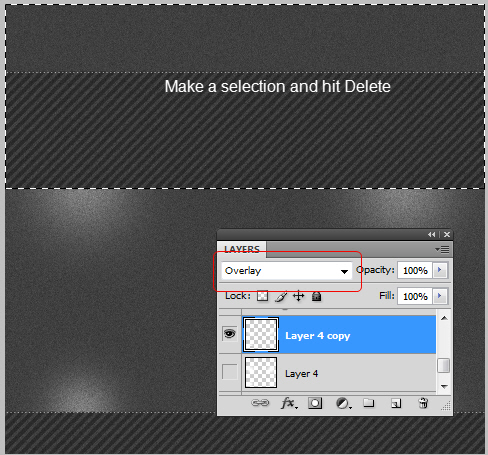Open the layer style fx menu

click(x=289, y=403)
